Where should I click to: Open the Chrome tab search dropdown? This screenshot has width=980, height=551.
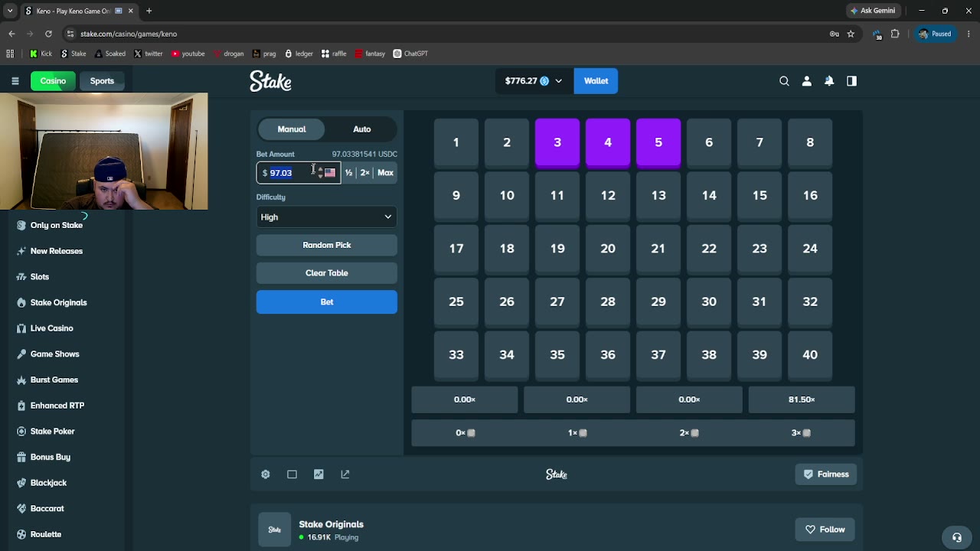coord(10,11)
